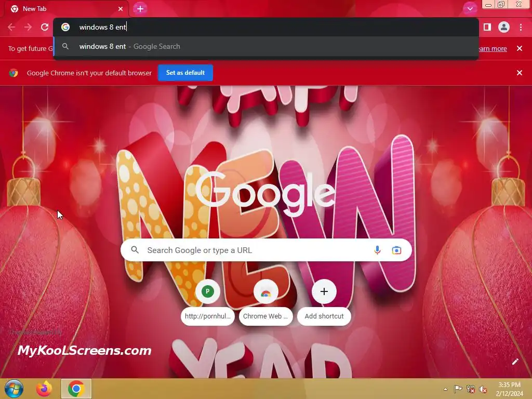Open the network status tray icon
Viewport: 532px width, 399px height.
point(471,389)
